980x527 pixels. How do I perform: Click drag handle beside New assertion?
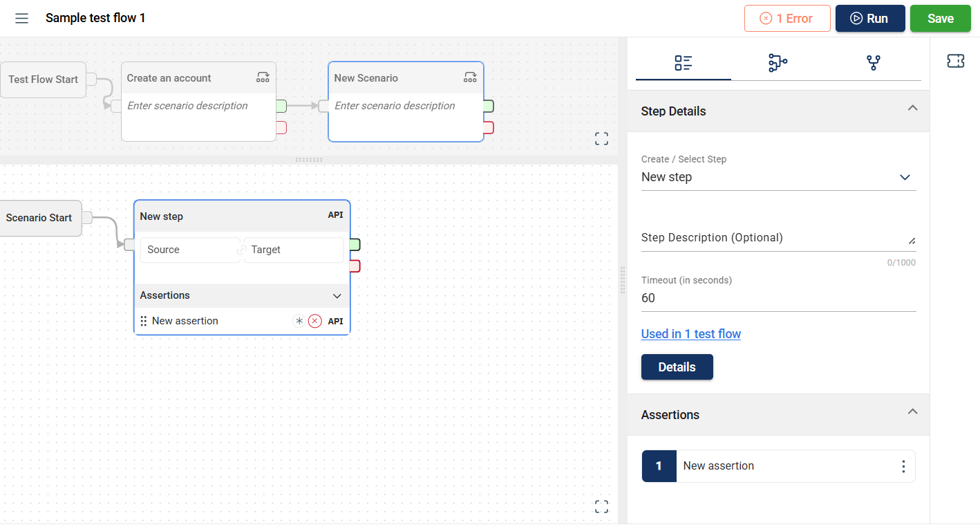point(144,321)
